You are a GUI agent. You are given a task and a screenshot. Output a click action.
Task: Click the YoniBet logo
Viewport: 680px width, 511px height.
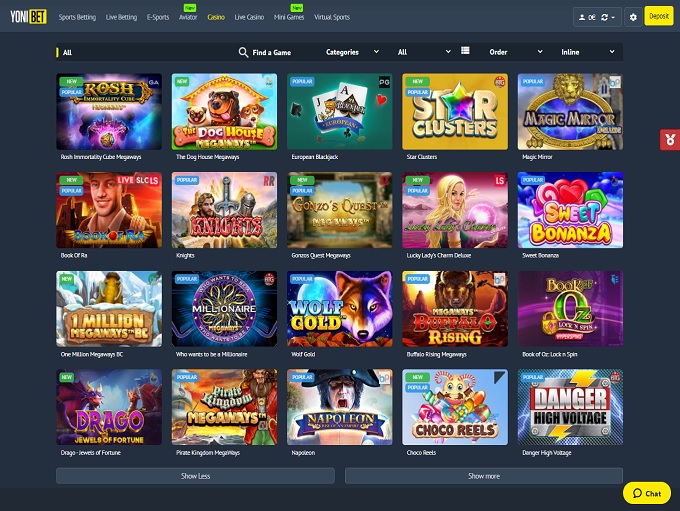point(28,16)
